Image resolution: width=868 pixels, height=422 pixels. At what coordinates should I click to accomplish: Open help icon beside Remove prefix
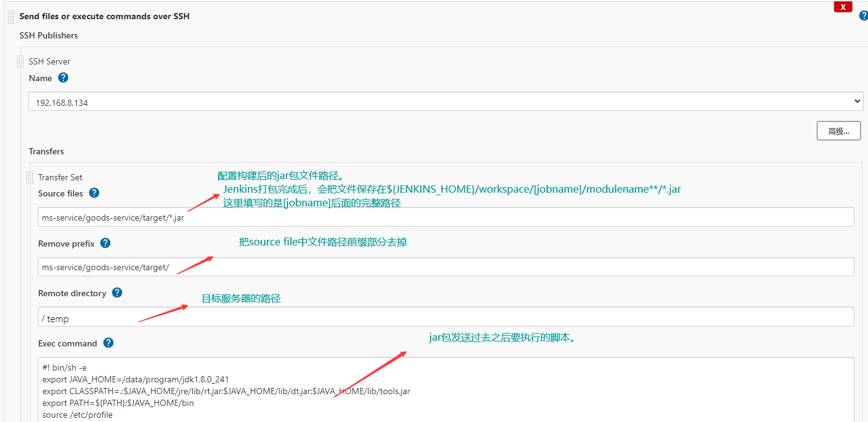(x=105, y=243)
